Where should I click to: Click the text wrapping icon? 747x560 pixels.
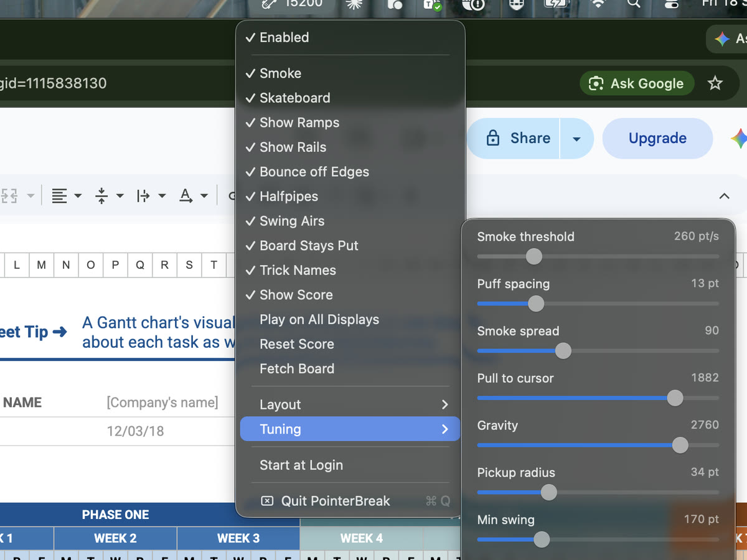click(144, 196)
